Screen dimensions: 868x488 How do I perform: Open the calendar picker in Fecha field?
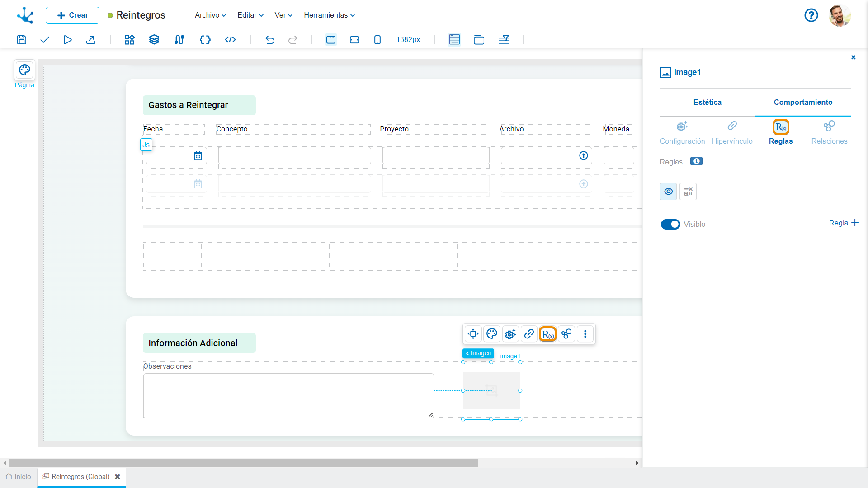click(x=198, y=155)
